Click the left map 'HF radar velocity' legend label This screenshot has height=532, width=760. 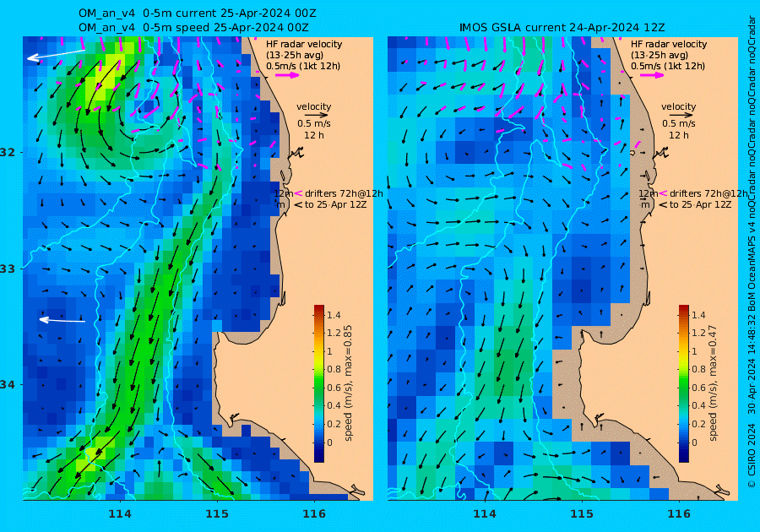(304, 44)
